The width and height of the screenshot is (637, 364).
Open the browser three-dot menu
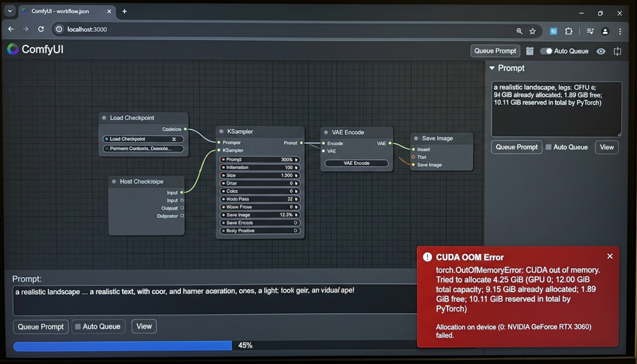(620, 31)
